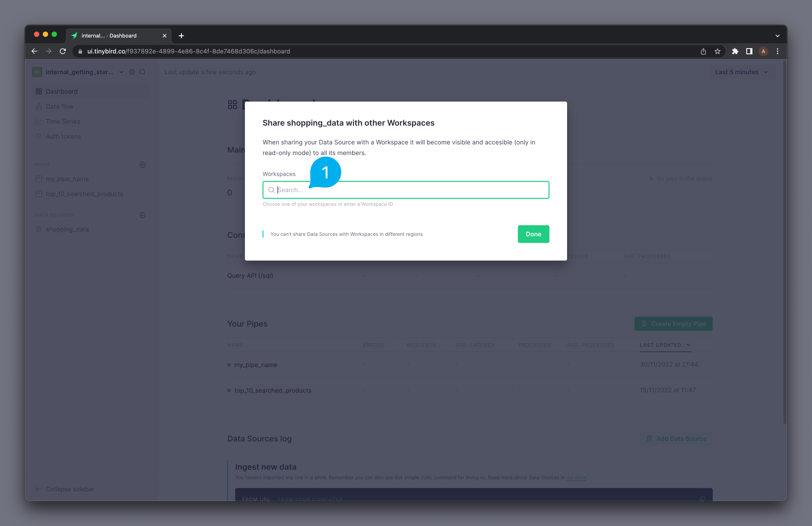Viewport: 812px width, 526px height.
Task: Close the internal Dashboard browser tab
Action: click(x=165, y=36)
